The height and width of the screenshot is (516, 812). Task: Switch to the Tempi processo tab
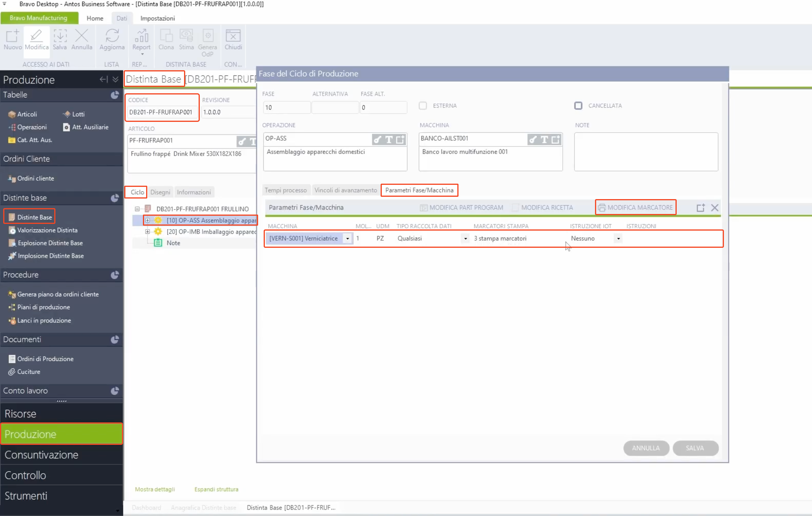[x=286, y=190]
